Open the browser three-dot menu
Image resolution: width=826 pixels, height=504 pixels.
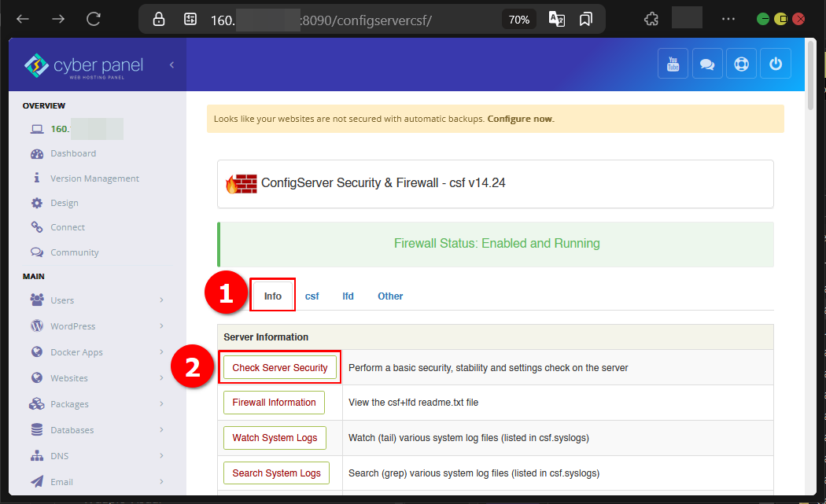click(x=728, y=19)
